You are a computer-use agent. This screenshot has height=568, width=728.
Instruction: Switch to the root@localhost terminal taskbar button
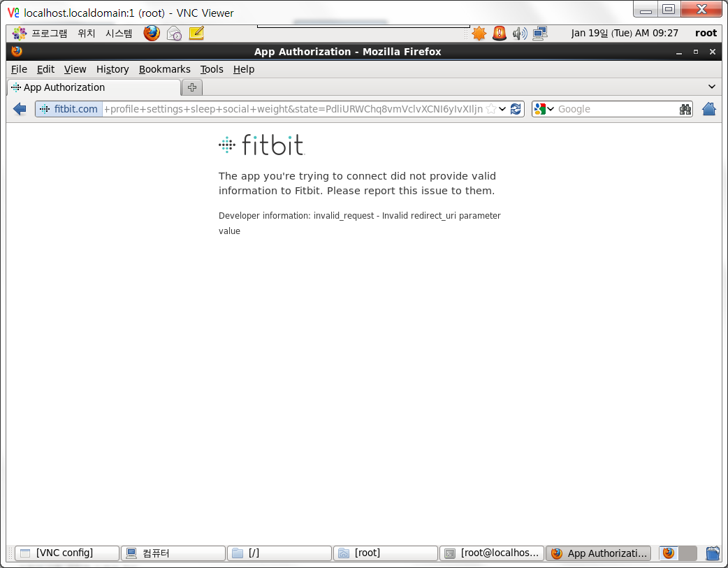(x=492, y=553)
